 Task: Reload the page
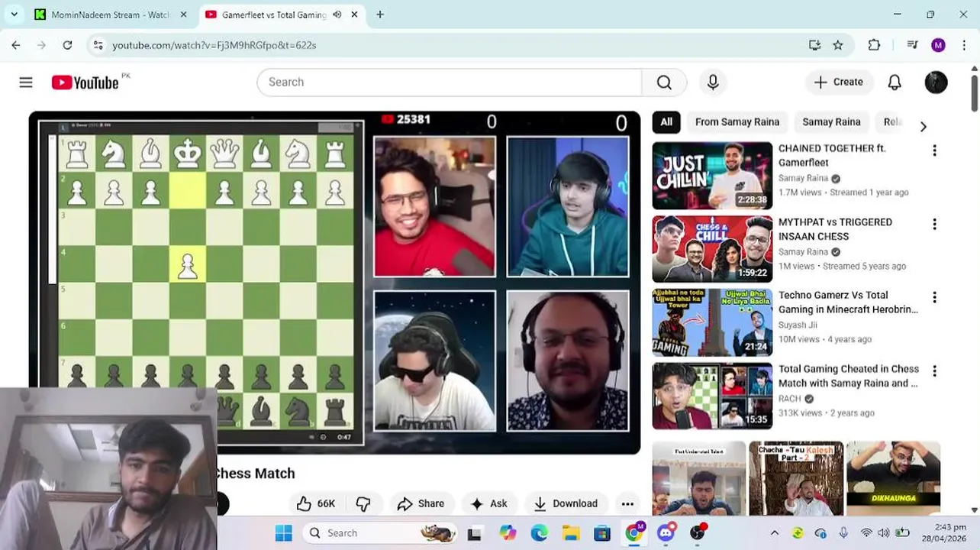coord(67,45)
